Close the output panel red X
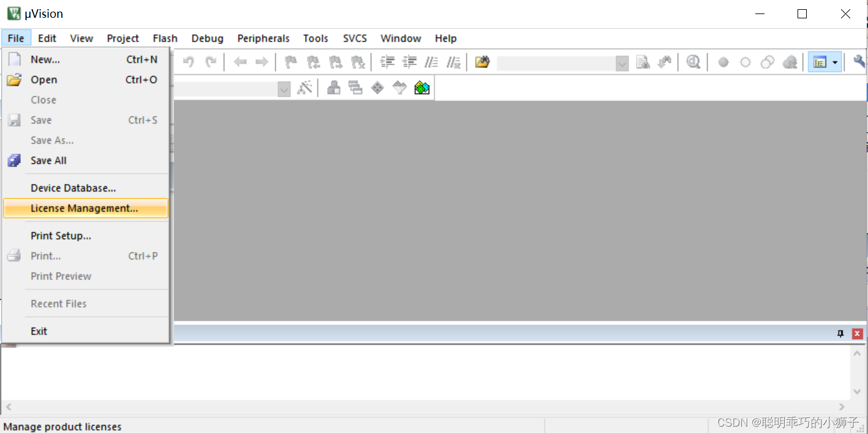 (x=858, y=334)
